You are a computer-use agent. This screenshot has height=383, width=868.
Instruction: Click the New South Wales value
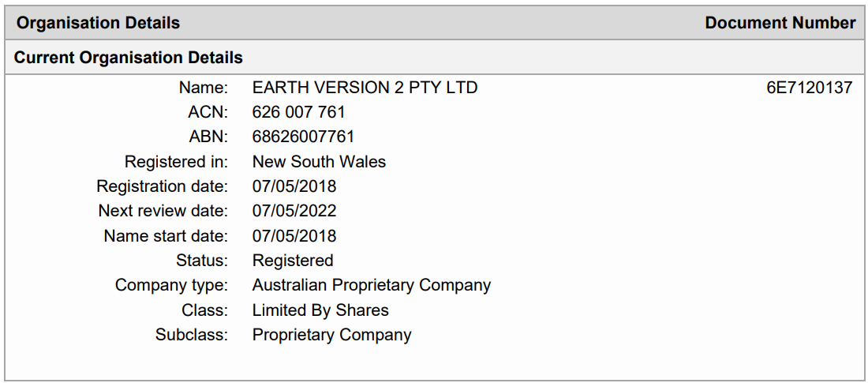(x=319, y=161)
